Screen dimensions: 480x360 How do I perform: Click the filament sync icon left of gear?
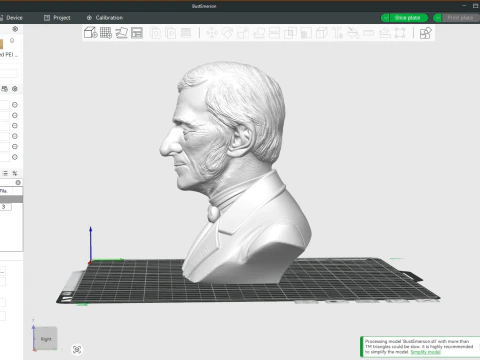tap(4, 89)
